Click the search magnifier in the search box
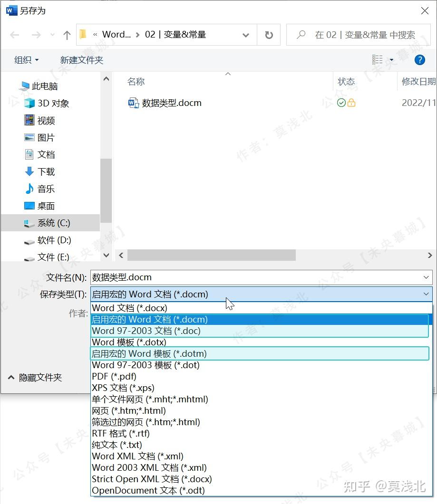 tap(300, 35)
